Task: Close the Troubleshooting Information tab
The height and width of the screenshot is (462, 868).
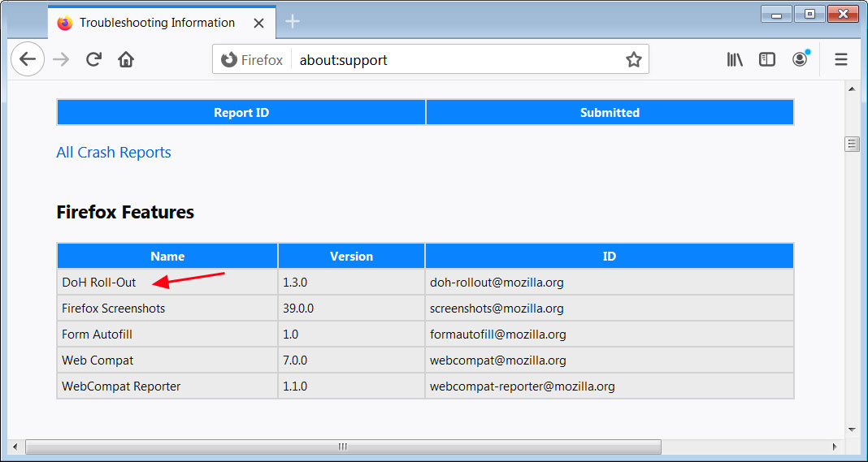Action: point(258,24)
